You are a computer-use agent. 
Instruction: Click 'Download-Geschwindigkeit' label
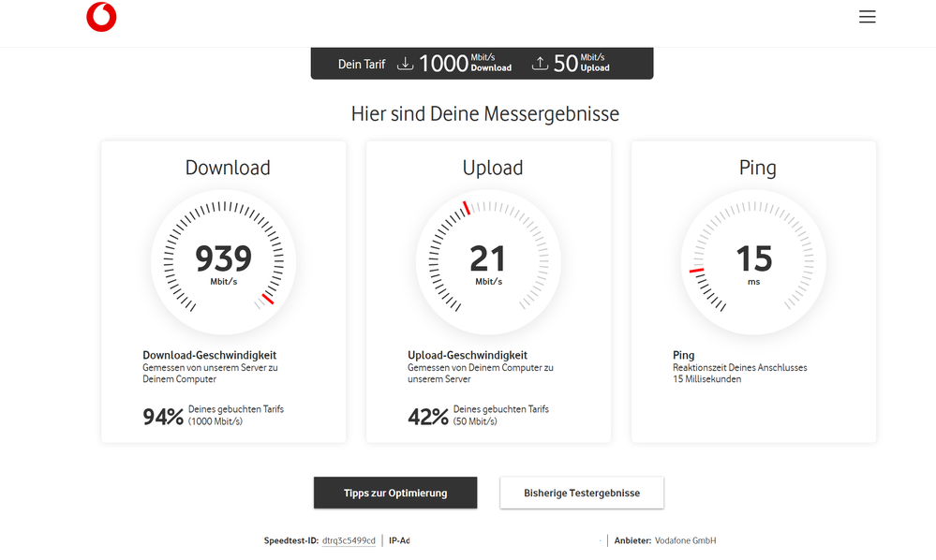click(210, 355)
